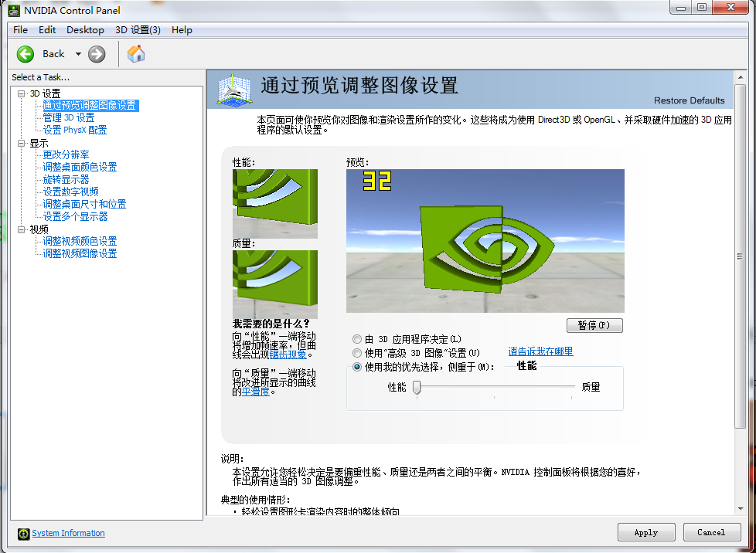Viewport: 756px width, 553px height.
Task: Click the 显示 category tree label
Action: pos(39,143)
